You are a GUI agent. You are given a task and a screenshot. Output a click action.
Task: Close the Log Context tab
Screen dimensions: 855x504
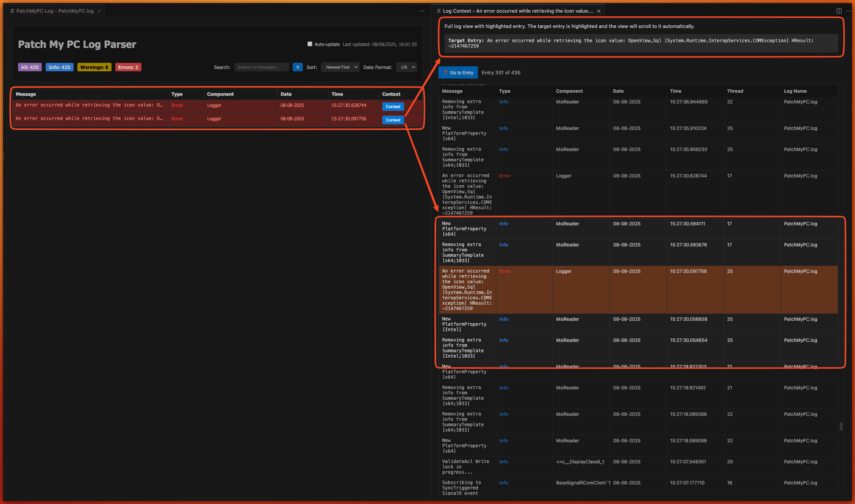(x=599, y=11)
